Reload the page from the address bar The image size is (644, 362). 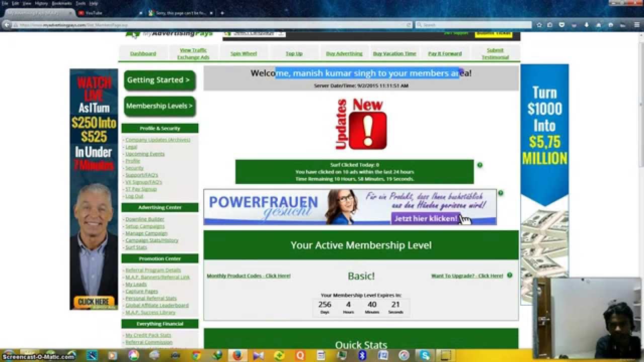click(x=409, y=25)
